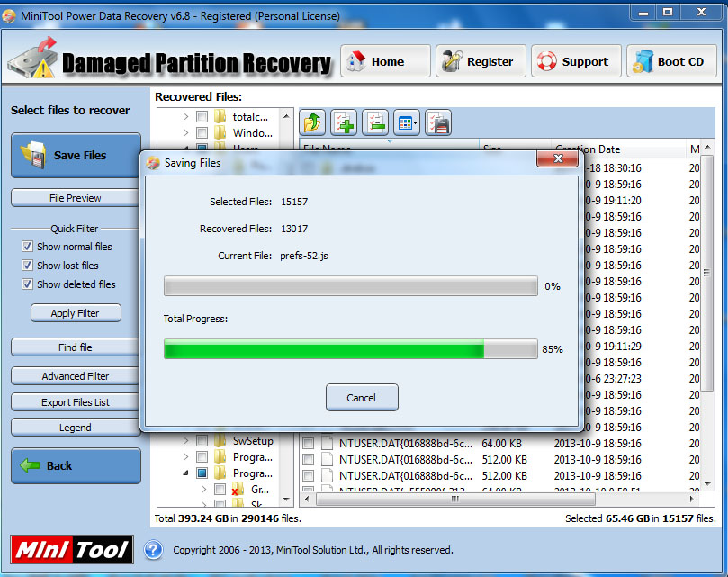Image resolution: width=728 pixels, height=577 pixels.
Task: Click the Saving Files dialog title icon
Action: coord(153,163)
